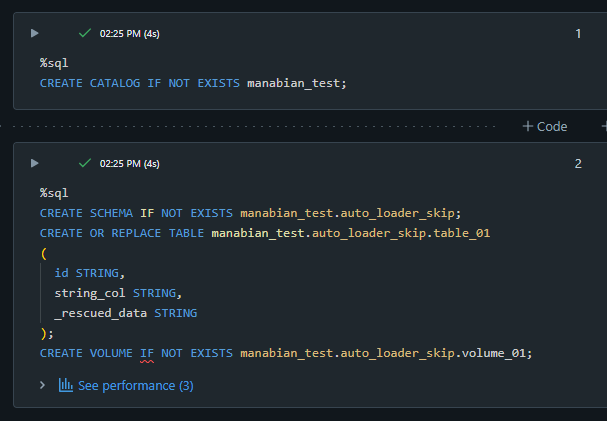The height and width of the screenshot is (421, 607).
Task: Place cursor in the CREATE SCHEMA line
Action: [x=250, y=213]
